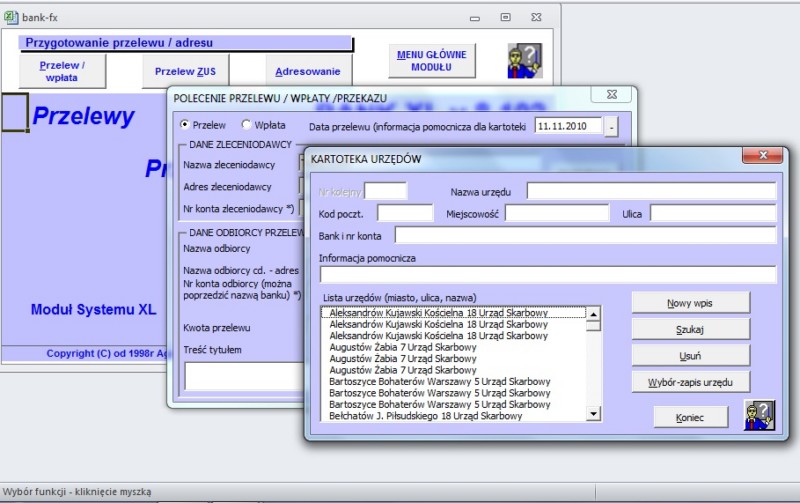Close the POLECENIE PRZELEWU dialog window

(x=611, y=95)
